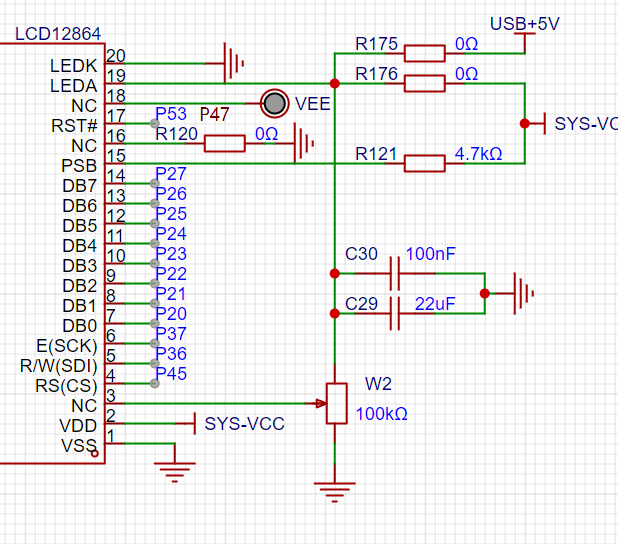
Task: Click the RS(CS) pin name
Action: (66, 386)
